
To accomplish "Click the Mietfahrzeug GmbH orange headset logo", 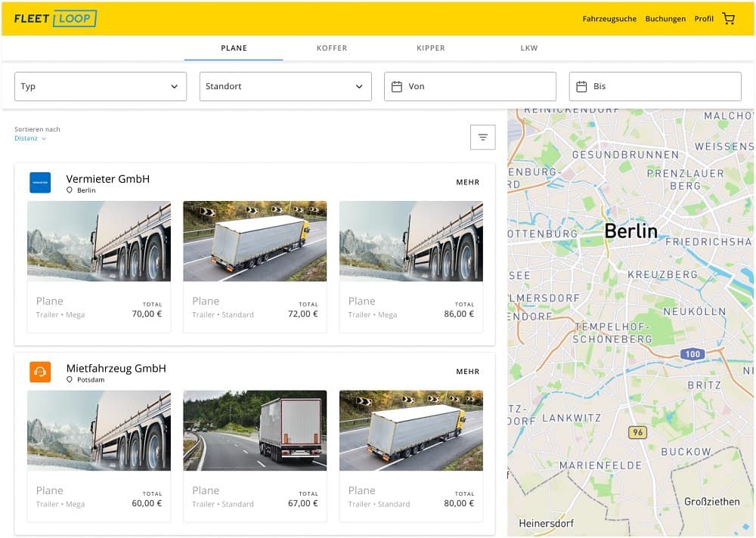I will [x=40, y=372].
